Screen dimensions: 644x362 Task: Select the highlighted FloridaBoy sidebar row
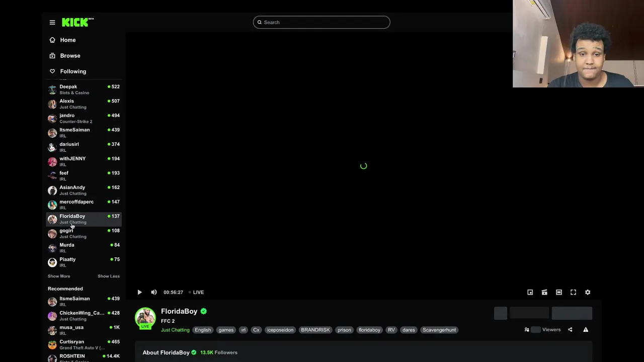coord(84,219)
